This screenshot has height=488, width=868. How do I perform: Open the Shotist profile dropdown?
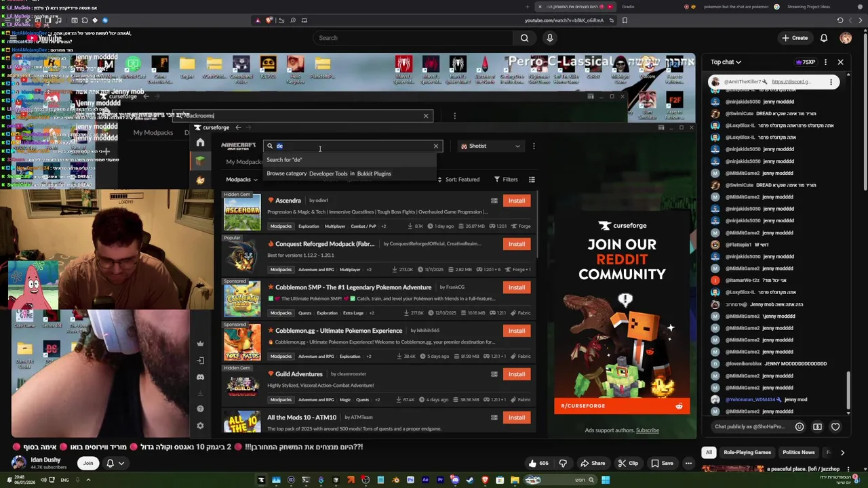coord(490,146)
